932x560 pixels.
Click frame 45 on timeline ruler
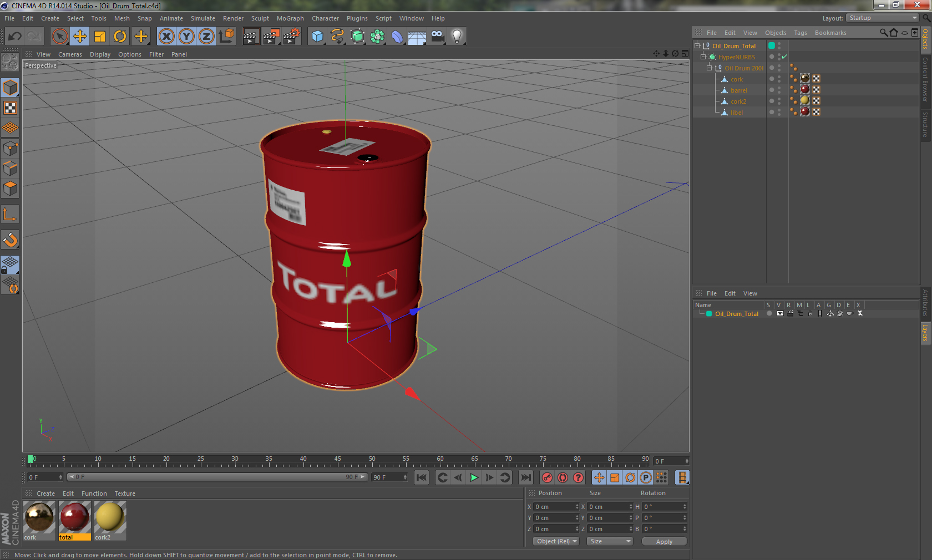coord(337,460)
